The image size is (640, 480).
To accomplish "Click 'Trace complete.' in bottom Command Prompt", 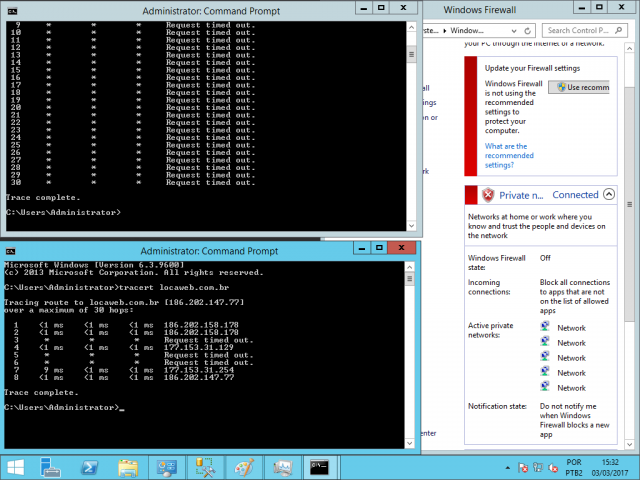I will [41, 393].
